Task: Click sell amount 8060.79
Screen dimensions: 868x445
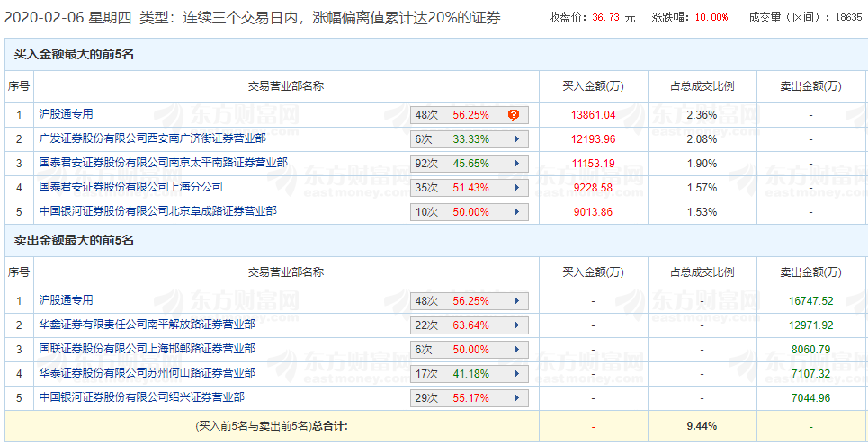Action: [x=810, y=350]
